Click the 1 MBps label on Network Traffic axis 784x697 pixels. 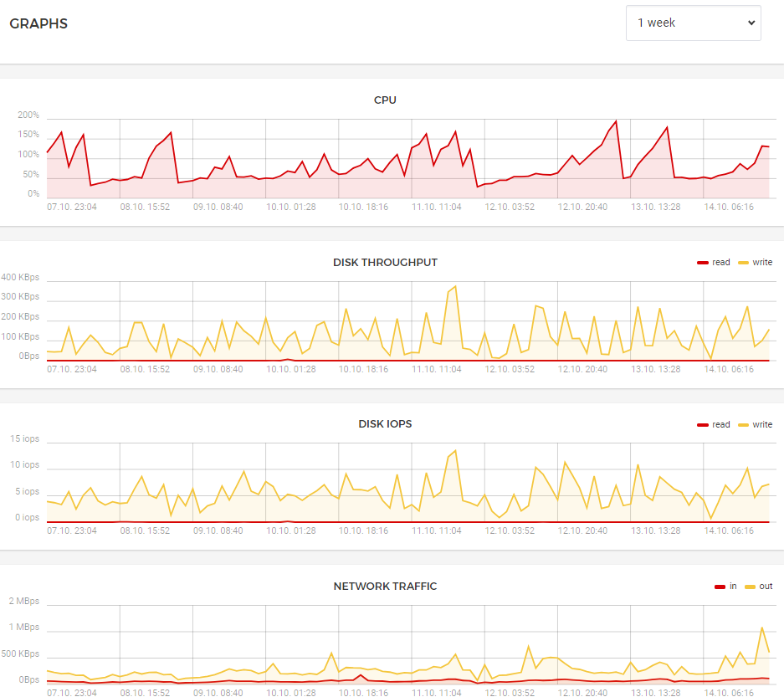click(x=24, y=627)
